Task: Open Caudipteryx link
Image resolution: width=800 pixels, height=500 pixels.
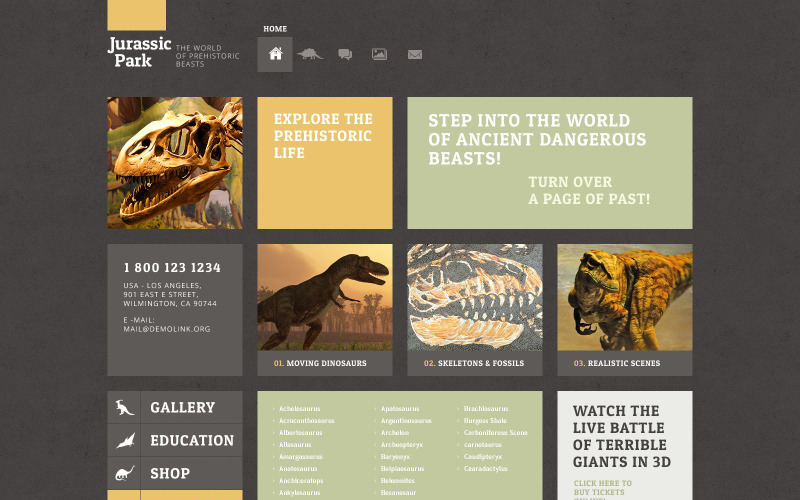Action: pos(483,457)
